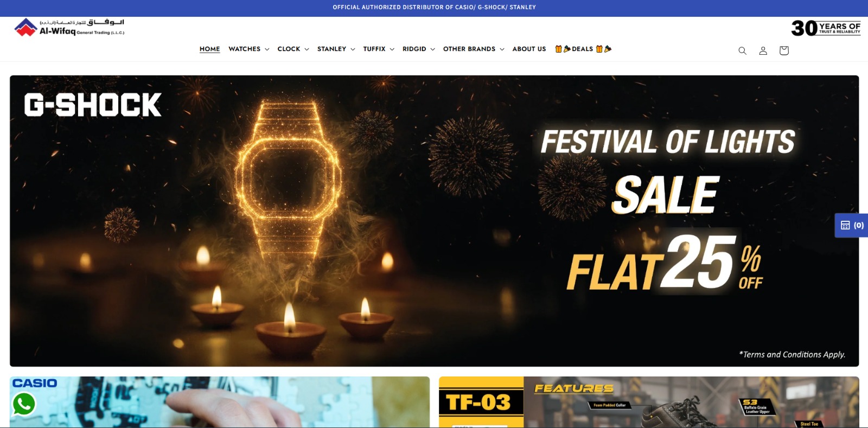Screen dimensions: 868x428
Task: Open WhatsApp chat bubble
Action: (x=24, y=404)
